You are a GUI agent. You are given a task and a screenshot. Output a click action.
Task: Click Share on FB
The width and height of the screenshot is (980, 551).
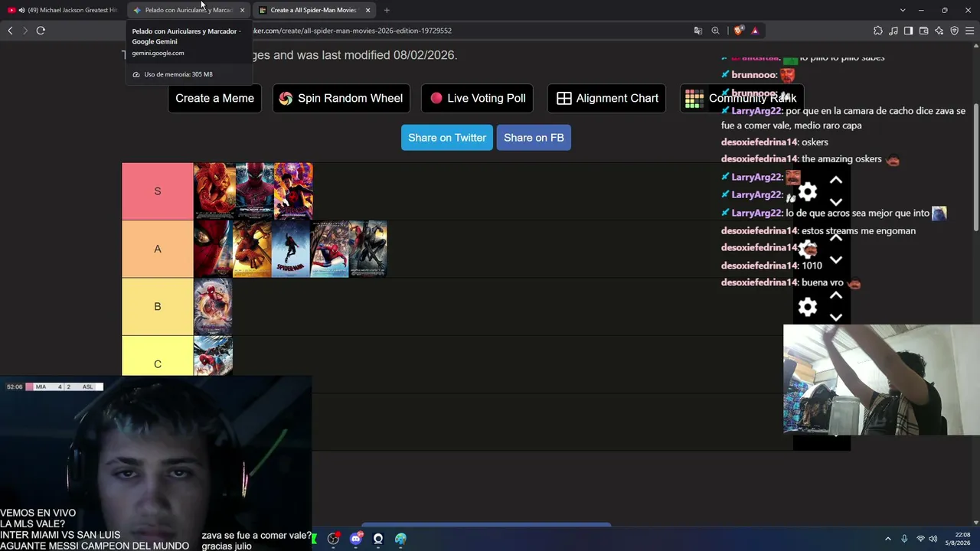click(534, 138)
